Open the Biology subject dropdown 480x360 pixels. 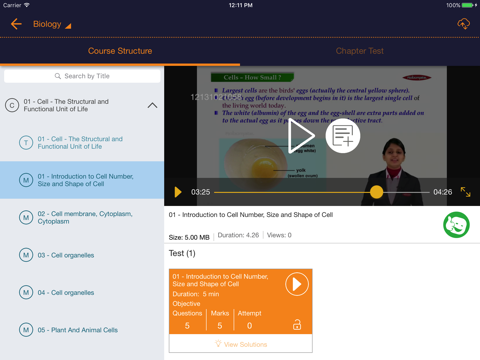[52, 24]
